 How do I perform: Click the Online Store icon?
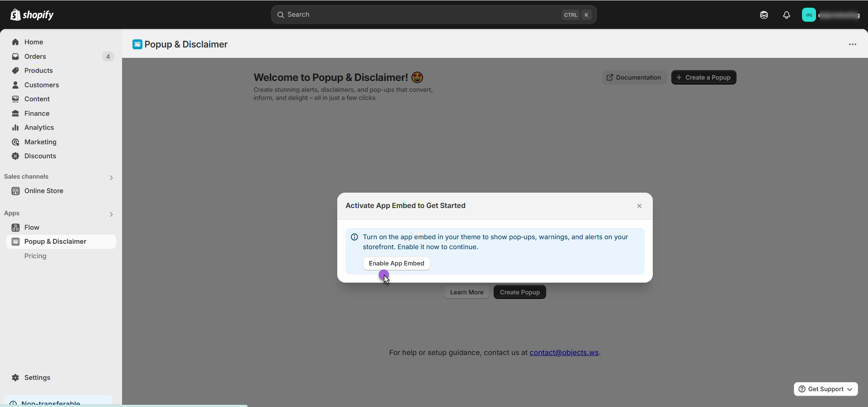click(x=15, y=191)
